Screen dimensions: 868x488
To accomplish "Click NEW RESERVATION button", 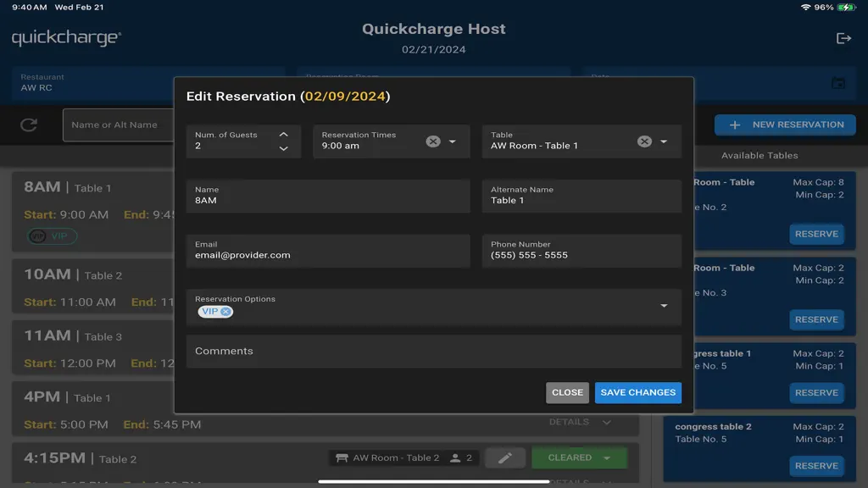I will [784, 125].
